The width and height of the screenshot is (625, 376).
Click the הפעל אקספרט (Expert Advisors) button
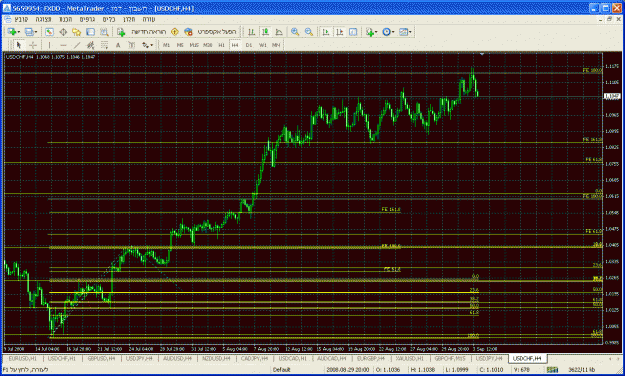click(216, 32)
